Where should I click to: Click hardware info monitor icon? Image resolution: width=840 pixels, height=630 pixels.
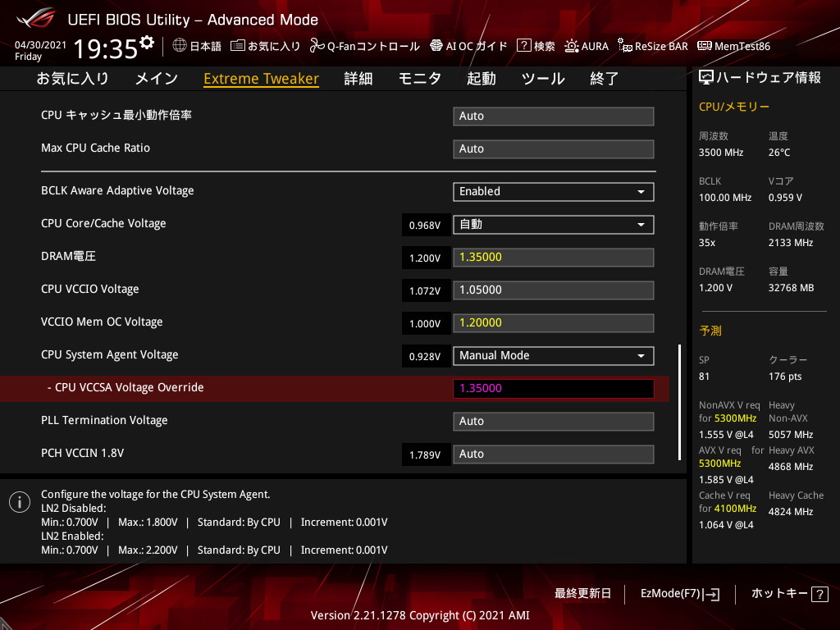[706, 78]
